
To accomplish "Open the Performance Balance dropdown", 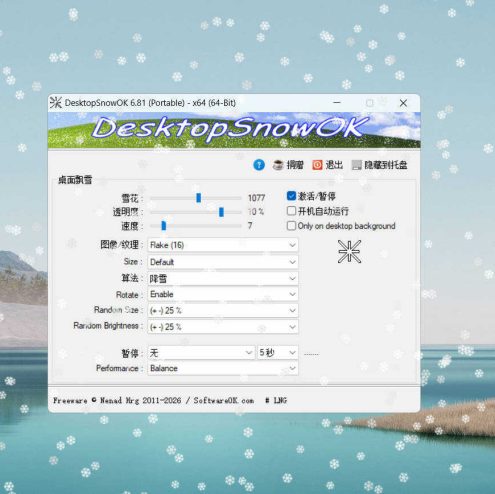I will click(x=223, y=368).
